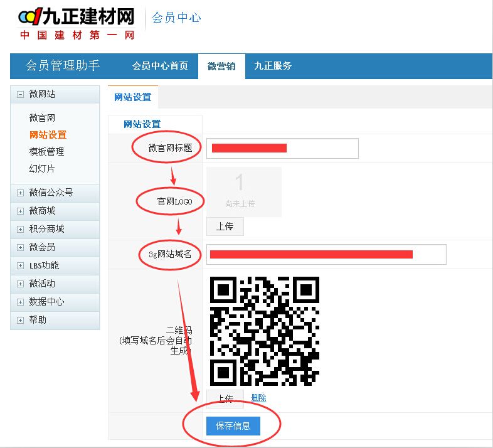Switch to 微营销 tab
493x448 pixels.
click(221, 66)
